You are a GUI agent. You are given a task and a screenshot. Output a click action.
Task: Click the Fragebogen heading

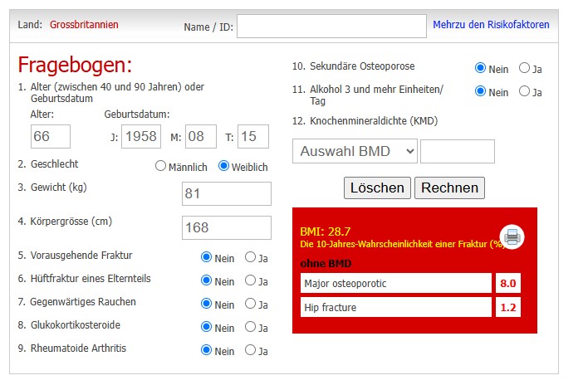75,65
